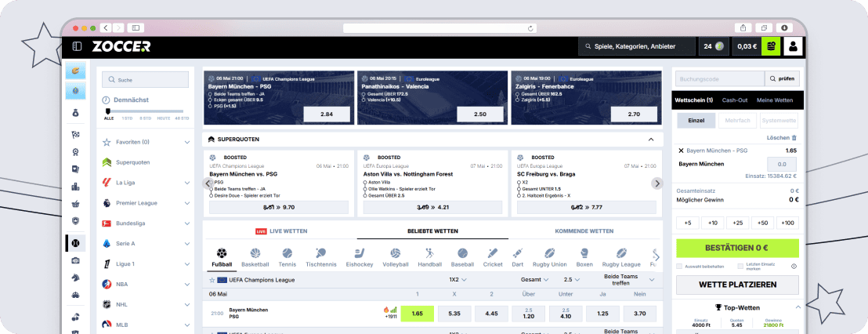Screen dimensions: 868x334
Task: Expand the Bundesliga league list
Action: (x=187, y=223)
